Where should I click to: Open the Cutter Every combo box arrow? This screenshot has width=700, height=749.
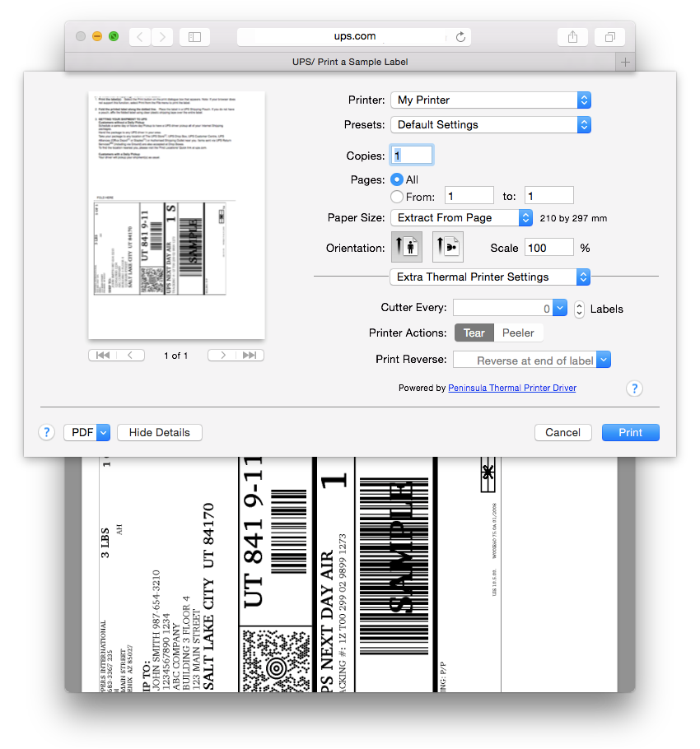coord(560,308)
